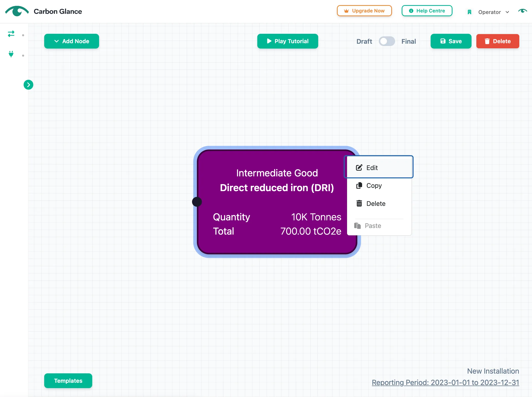Choose Delete in the context menu
Screen dimensions: 532x397
tap(379, 204)
